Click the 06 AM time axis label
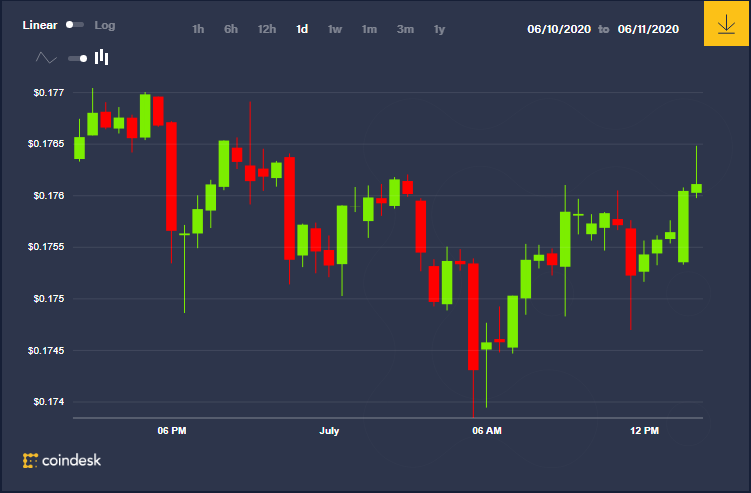 point(487,431)
